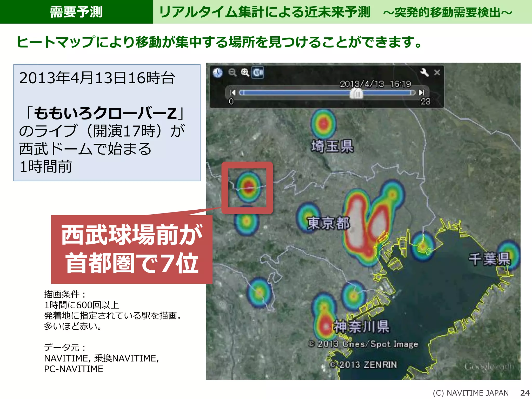Click the blue time slider track left portion

(295, 92)
